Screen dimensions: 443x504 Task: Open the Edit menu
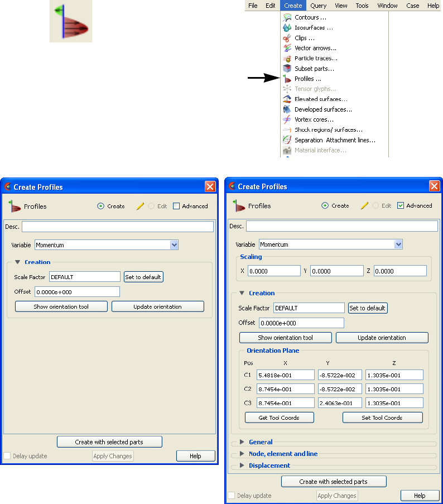tap(270, 6)
